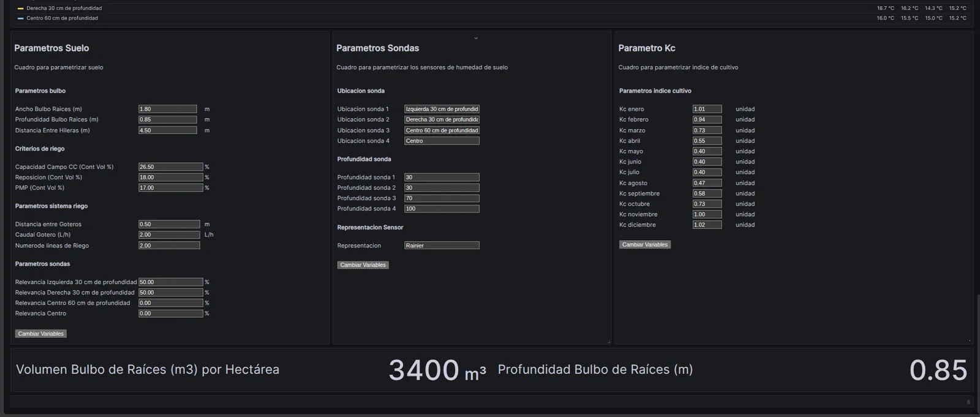Focus the Kc septiembre input
Image resolution: width=980 pixels, height=417 pixels.
[x=707, y=193]
